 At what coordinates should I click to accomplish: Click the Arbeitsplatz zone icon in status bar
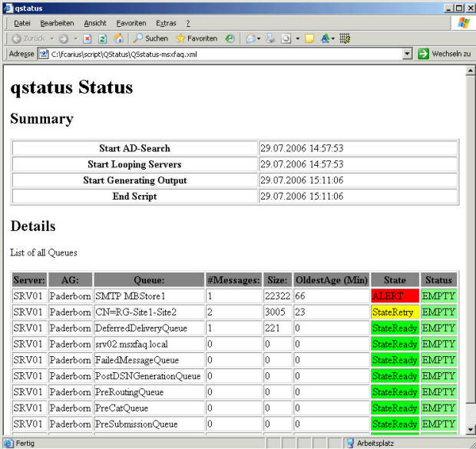[x=350, y=443]
